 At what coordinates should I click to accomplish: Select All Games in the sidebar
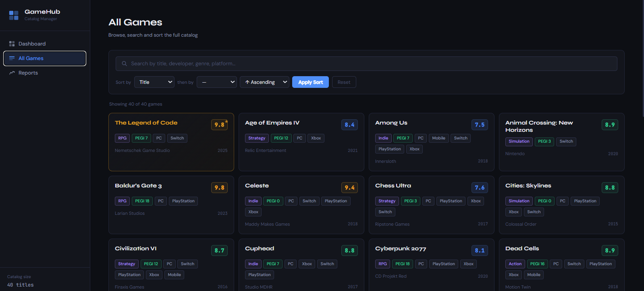45,58
